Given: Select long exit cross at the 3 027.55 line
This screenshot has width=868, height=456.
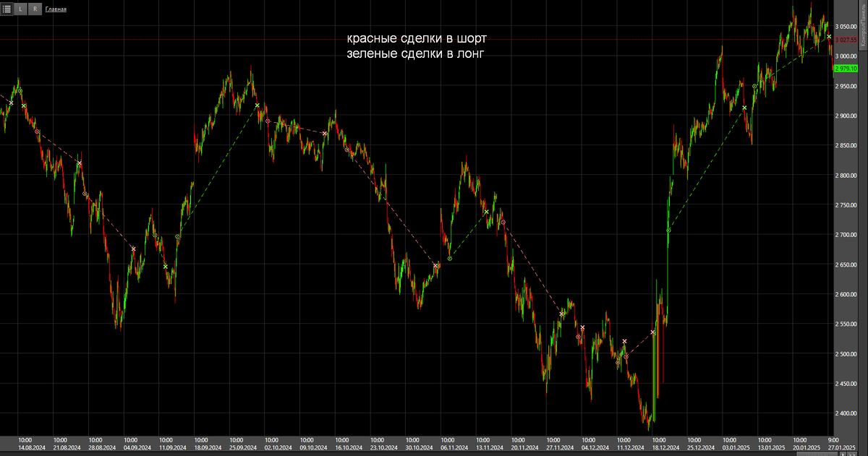Looking at the screenshot, I should (829, 36).
